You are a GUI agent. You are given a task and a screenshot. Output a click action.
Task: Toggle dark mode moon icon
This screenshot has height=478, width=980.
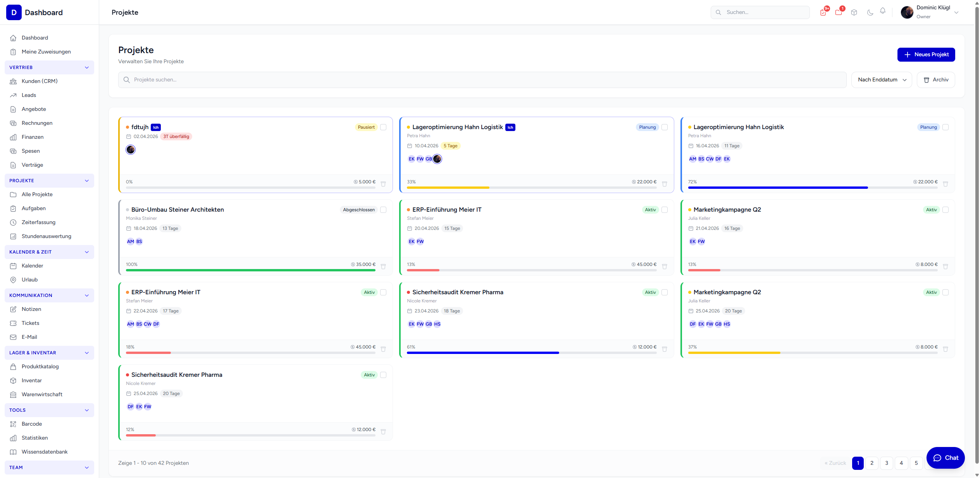point(870,12)
